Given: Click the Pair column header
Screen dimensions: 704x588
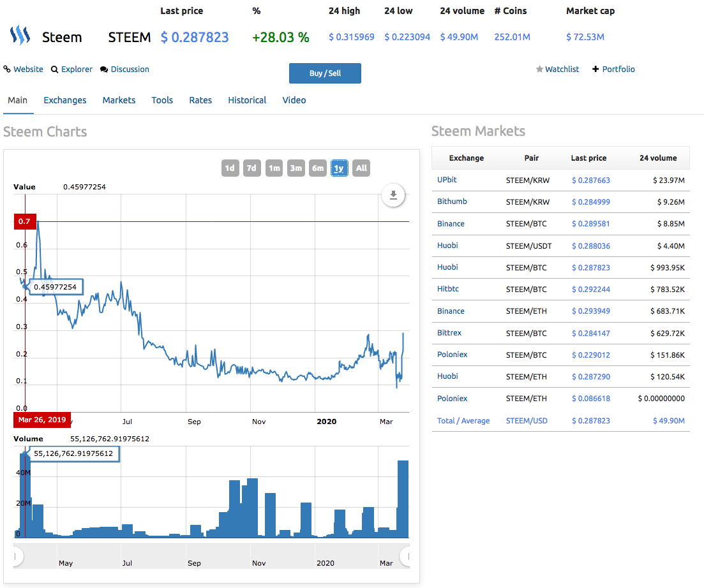Looking at the screenshot, I should [532, 158].
